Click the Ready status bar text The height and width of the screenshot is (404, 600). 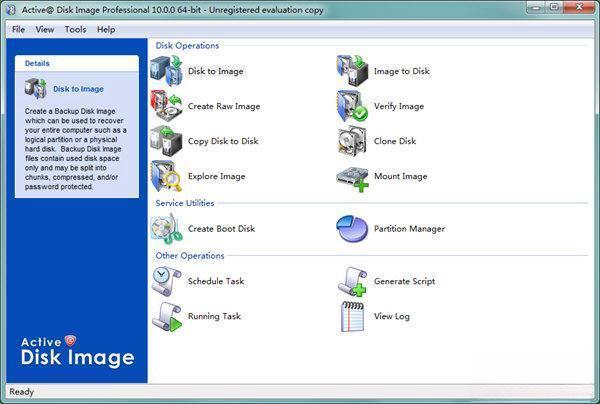point(21,392)
